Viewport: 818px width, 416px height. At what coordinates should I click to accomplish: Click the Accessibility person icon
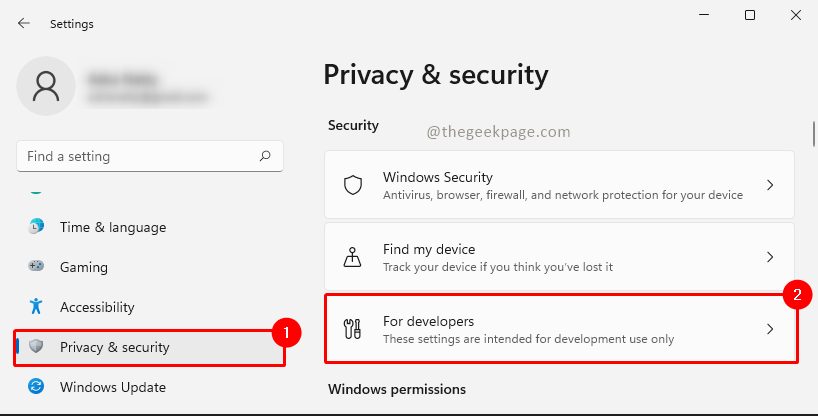pyautogui.click(x=37, y=307)
